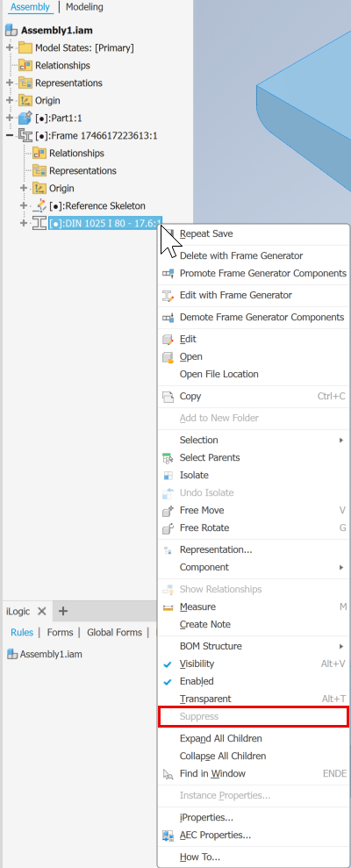This screenshot has width=351, height=868.
Task: Add a new panel with plus button
Action: [x=63, y=611]
